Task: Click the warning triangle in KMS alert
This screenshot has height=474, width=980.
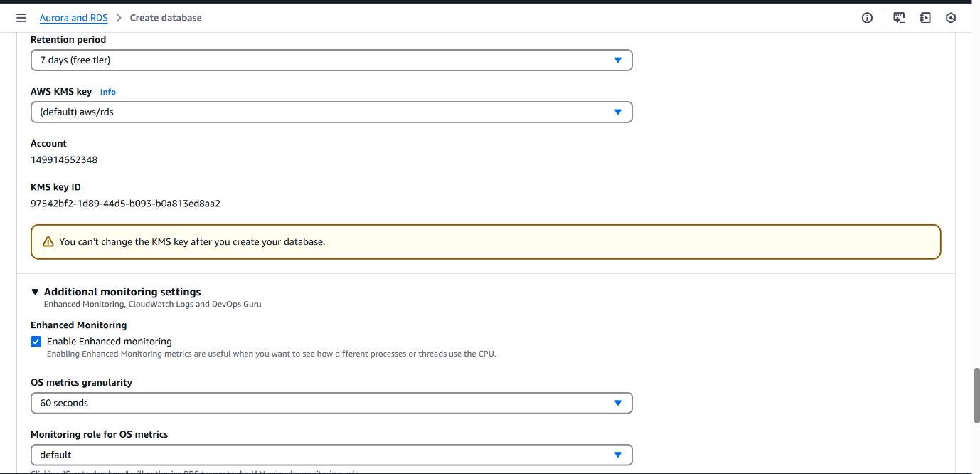Action: [48, 242]
